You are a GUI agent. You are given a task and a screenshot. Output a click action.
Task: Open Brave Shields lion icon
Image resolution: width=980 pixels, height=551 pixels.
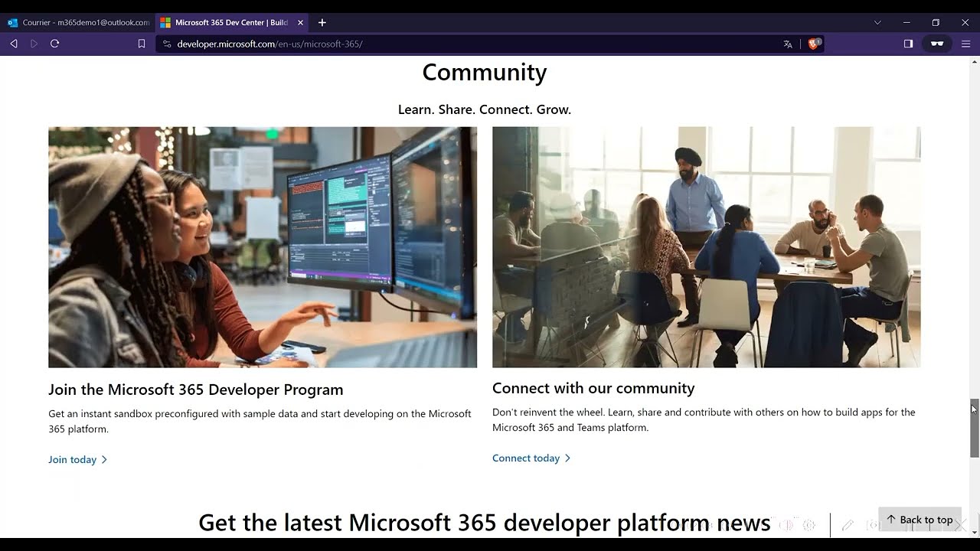click(814, 44)
